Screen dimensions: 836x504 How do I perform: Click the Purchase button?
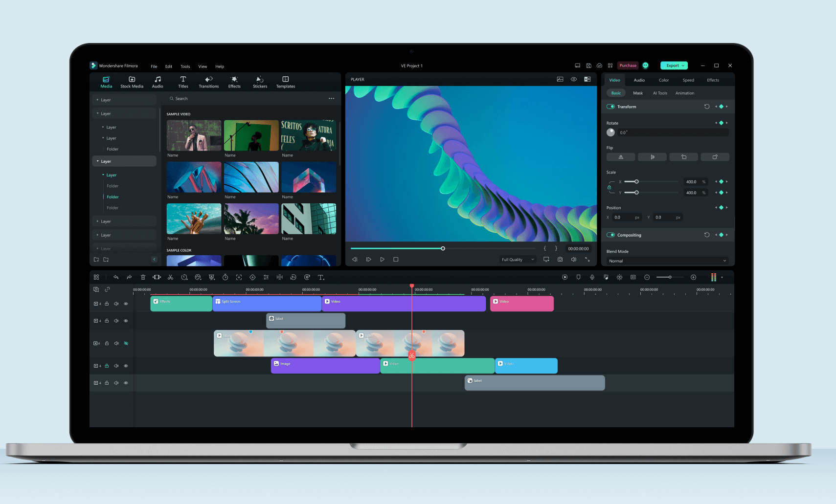tap(628, 66)
